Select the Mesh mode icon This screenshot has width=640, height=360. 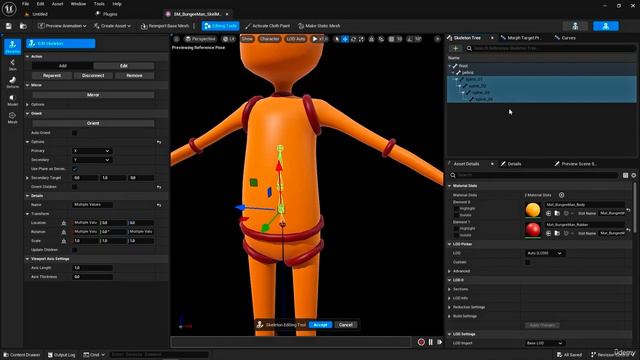click(12, 118)
